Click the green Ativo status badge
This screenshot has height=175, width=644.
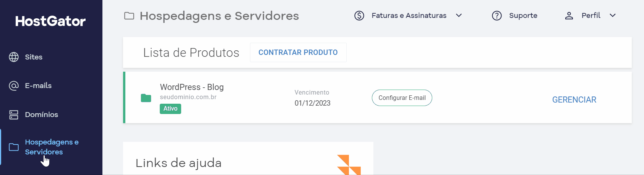tap(170, 109)
